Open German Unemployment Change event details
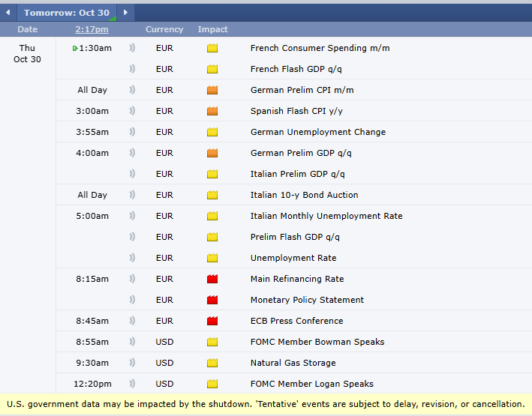Viewport: 532px width, 416px height. [x=317, y=132]
